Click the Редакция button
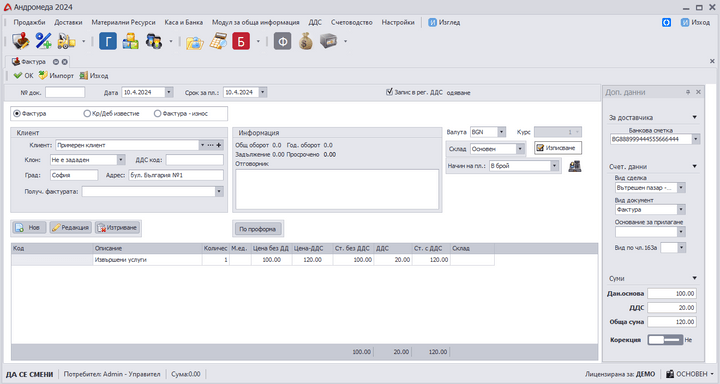Screen dimensions: 720x384 [70, 228]
